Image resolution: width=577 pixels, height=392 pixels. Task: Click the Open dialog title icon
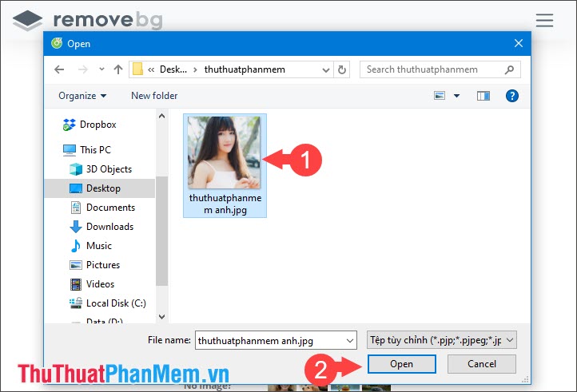click(57, 43)
